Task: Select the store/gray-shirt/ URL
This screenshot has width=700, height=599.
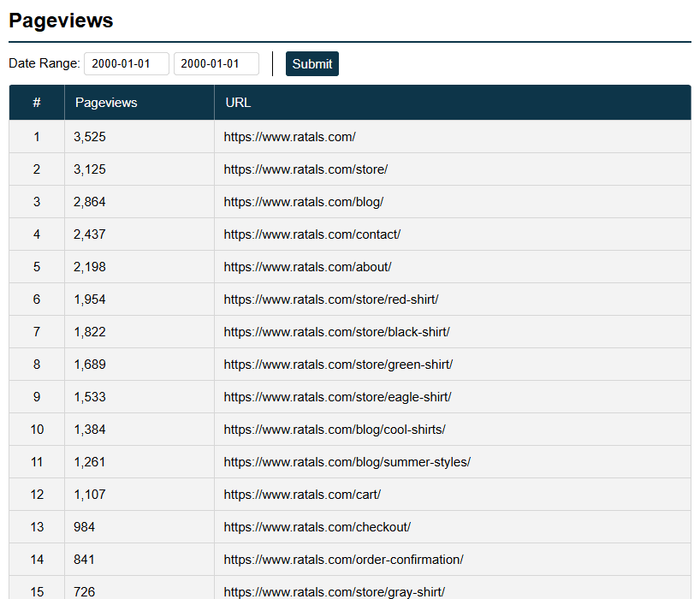Action: pos(335,592)
